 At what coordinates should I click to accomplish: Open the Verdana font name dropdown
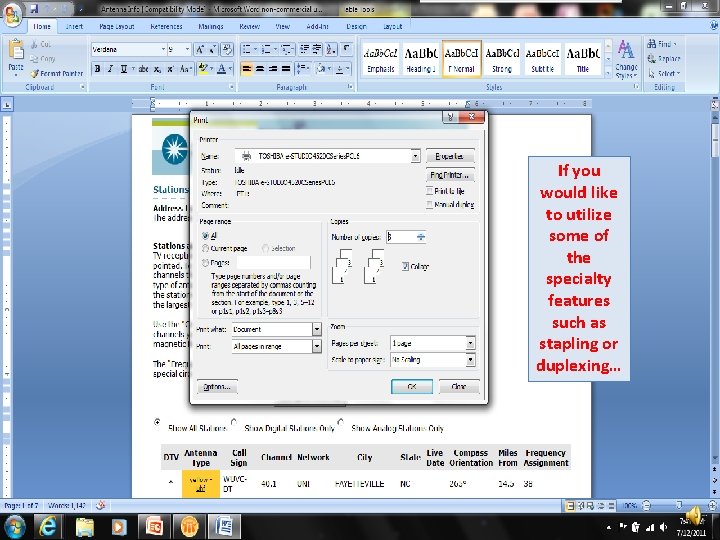pyautogui.click(x=163, y=49)
